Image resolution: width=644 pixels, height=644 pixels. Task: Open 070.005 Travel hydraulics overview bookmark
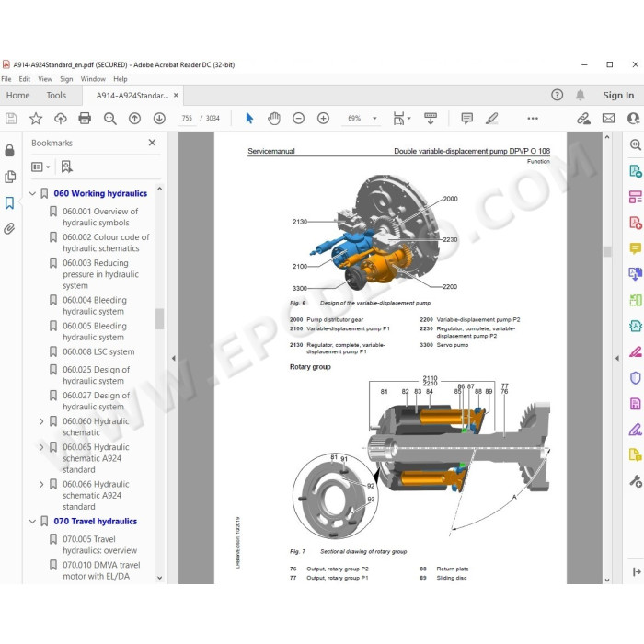tap(99, 545)
